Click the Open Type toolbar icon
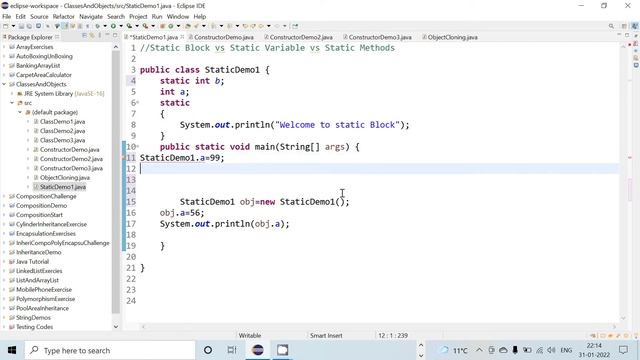The width and height of the screenshot is (640, 360). point(188,26)
